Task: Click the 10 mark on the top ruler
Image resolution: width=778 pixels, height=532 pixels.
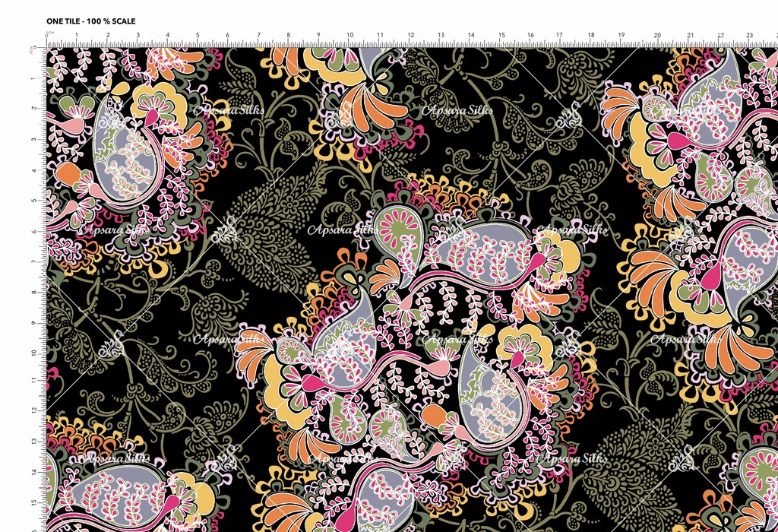Action: coord(349,36)
